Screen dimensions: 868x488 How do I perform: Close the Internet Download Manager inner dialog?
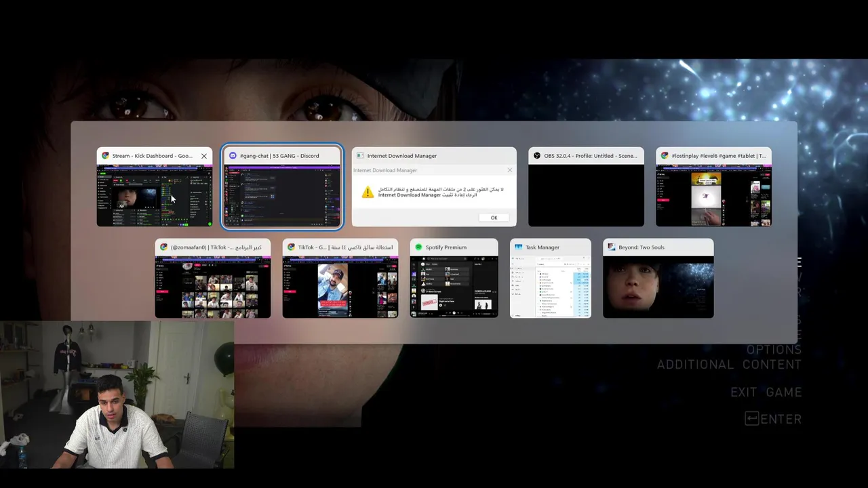510,170
